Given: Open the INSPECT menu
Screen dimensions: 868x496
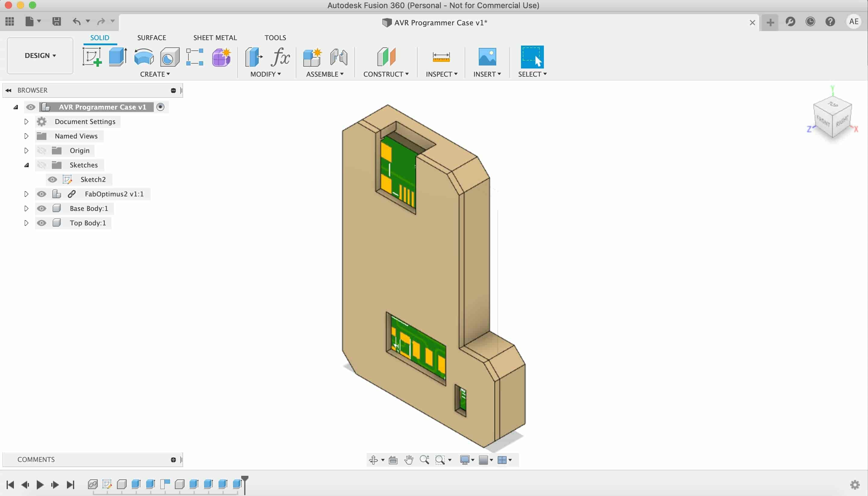Looking at the screenshot, I should tap(441, 74).
